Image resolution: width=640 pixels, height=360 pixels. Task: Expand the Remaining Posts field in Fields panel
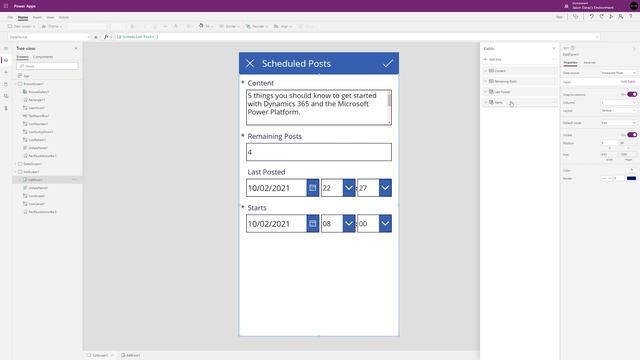[486, 81]
